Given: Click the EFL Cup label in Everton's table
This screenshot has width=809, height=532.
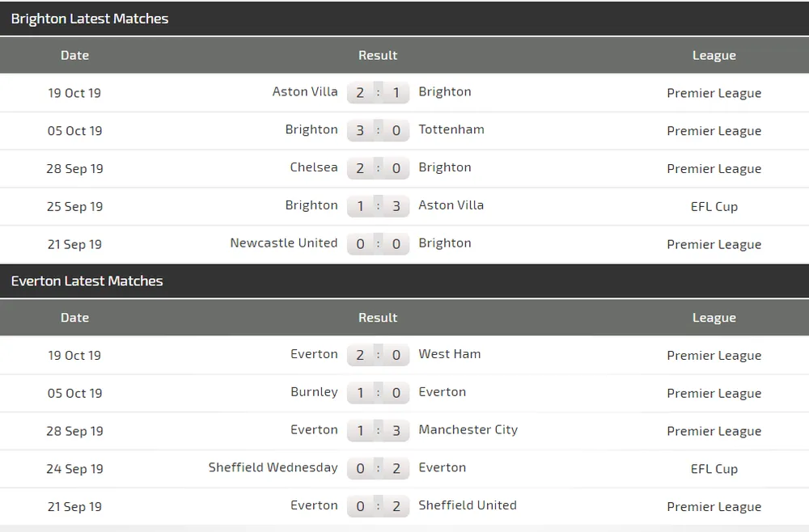Looking at the screenshot, I should (714, 468).
